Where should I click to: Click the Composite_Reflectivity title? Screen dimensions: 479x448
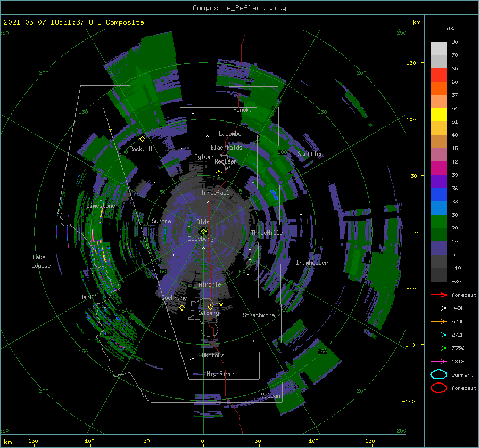239,8
